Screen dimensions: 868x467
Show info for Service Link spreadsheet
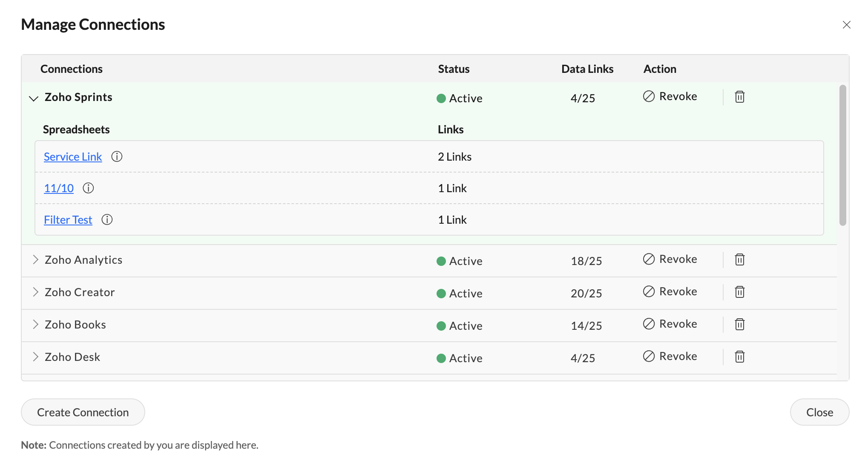pyautogui.click(x=117, y=157)
